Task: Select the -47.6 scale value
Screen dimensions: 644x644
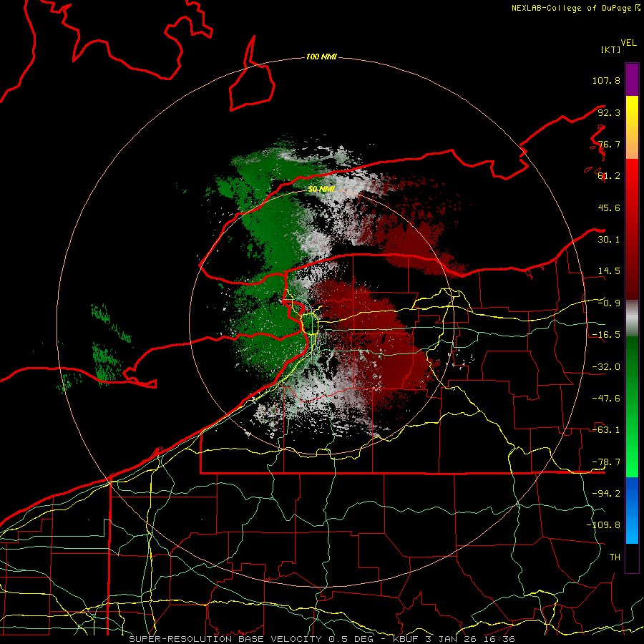Action: pos(606,399)
